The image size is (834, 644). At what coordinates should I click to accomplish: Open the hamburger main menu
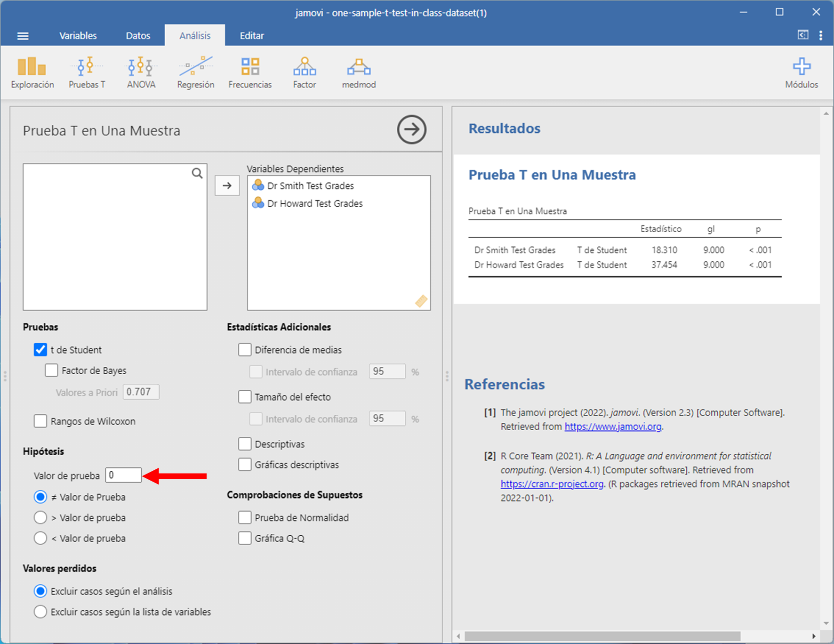pyautogui.click(x=23, y=36)
